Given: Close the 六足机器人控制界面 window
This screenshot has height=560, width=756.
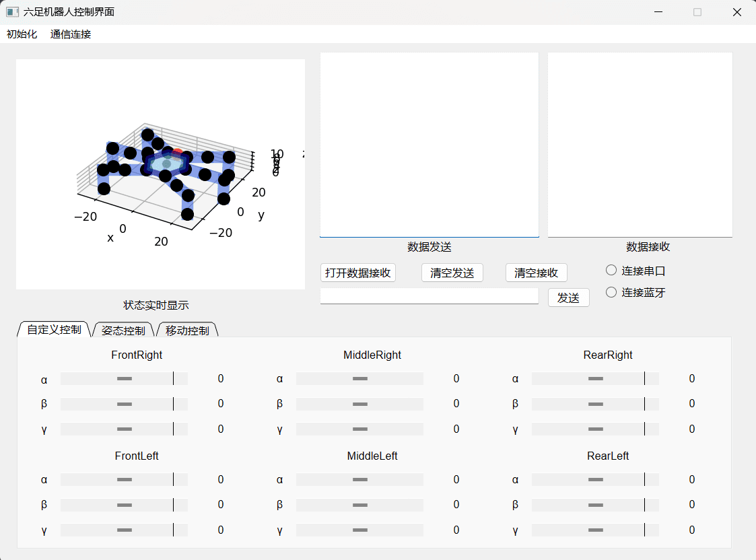Looking at the screenshot, I should click(x=736, y=12).
